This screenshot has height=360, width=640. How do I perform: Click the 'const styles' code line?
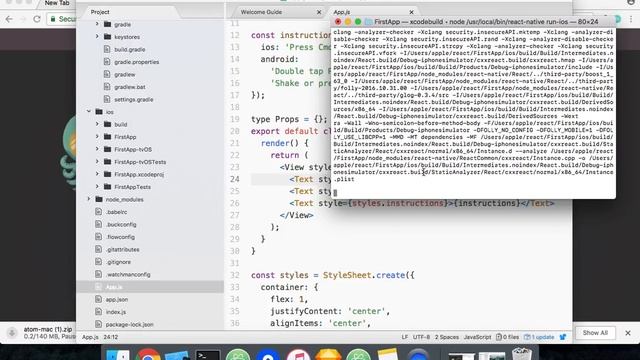click(333, 275)
